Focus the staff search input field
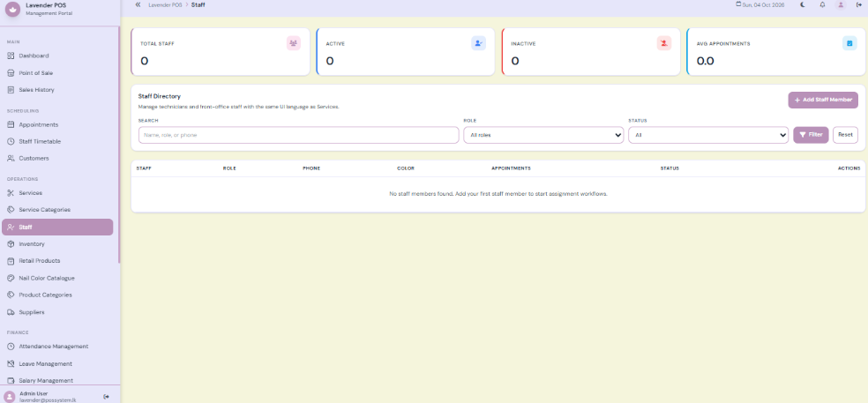This screenshot has width=868, height=403. (298, 135)
